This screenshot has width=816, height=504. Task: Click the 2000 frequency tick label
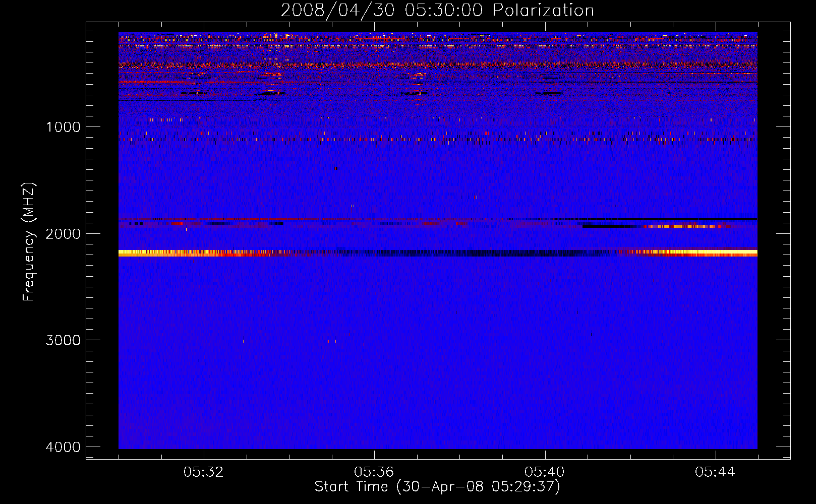tap(63, 234)
